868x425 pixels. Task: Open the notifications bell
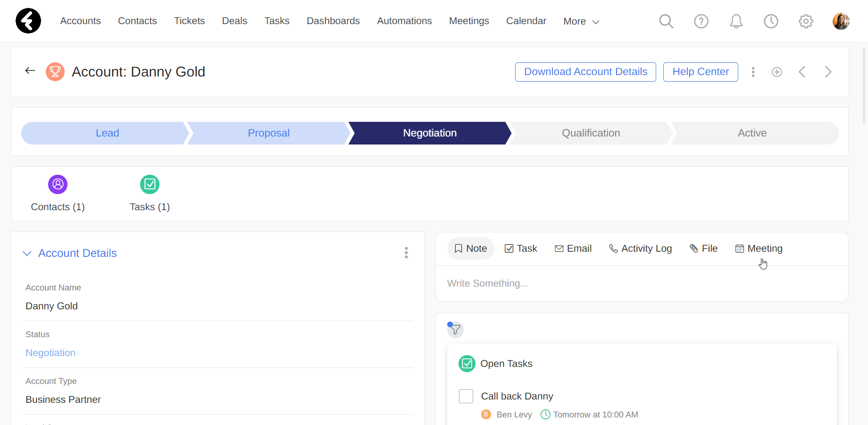click(x=736, y=21)
